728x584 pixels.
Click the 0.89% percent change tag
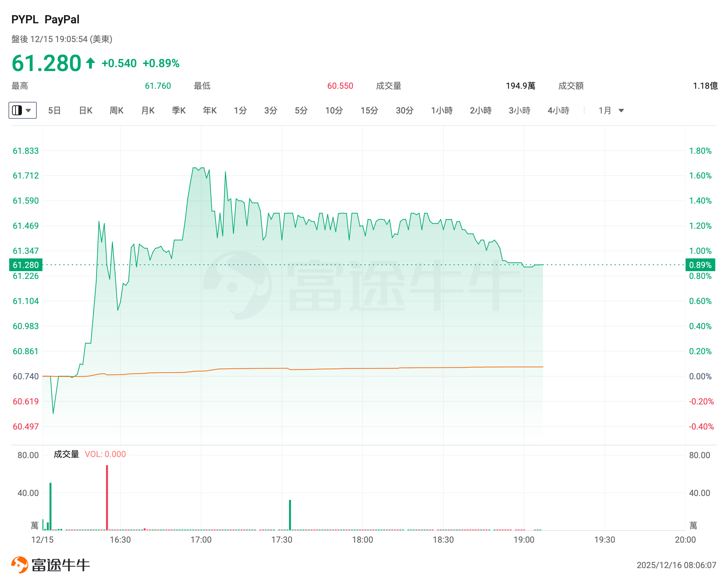tap(700, 265)
